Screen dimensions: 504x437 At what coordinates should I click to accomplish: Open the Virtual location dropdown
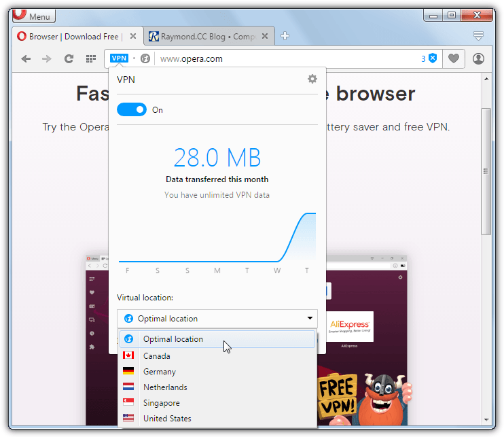[217, 318]
